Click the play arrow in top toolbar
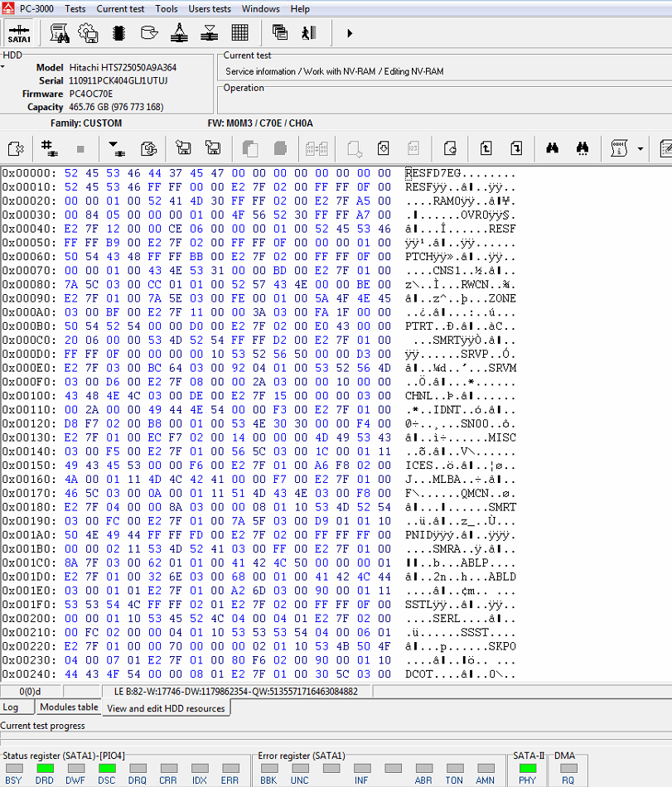Screen dimensions: 672x787 [350, 34]
